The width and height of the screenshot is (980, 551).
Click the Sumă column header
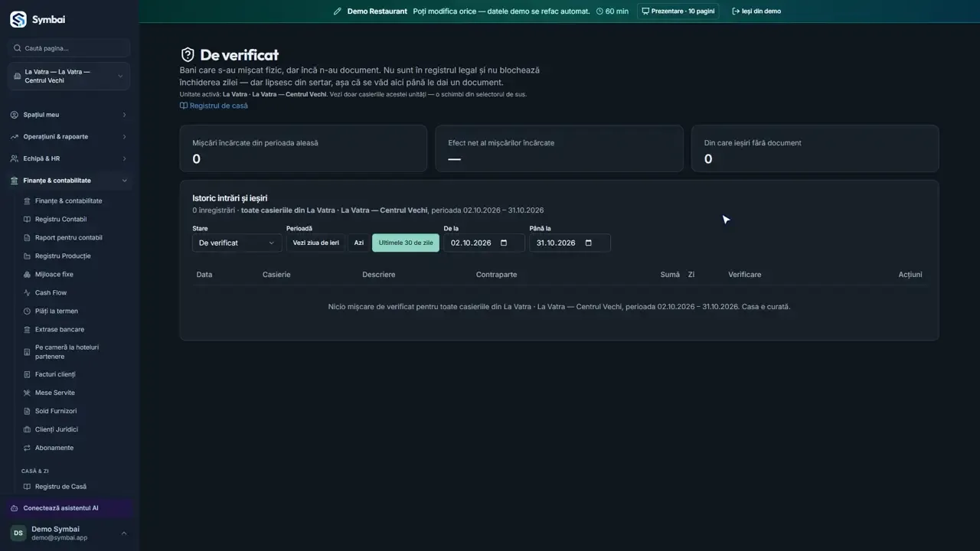670,275
